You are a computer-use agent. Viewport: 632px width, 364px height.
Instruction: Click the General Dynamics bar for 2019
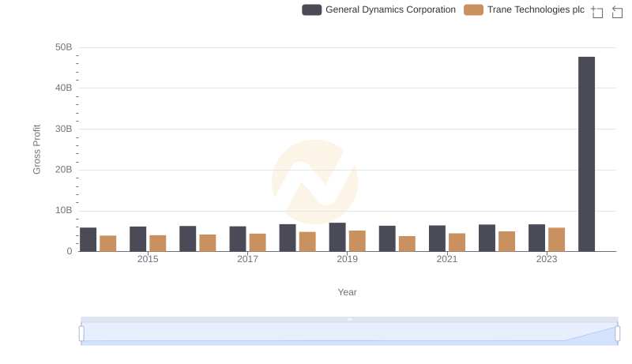(337, 237)
